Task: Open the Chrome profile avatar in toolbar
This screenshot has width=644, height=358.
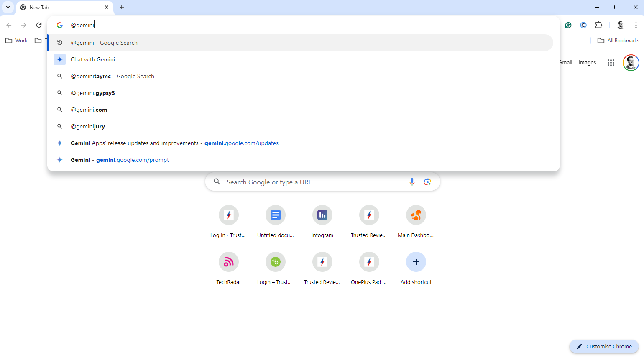Action: [621, 25]
